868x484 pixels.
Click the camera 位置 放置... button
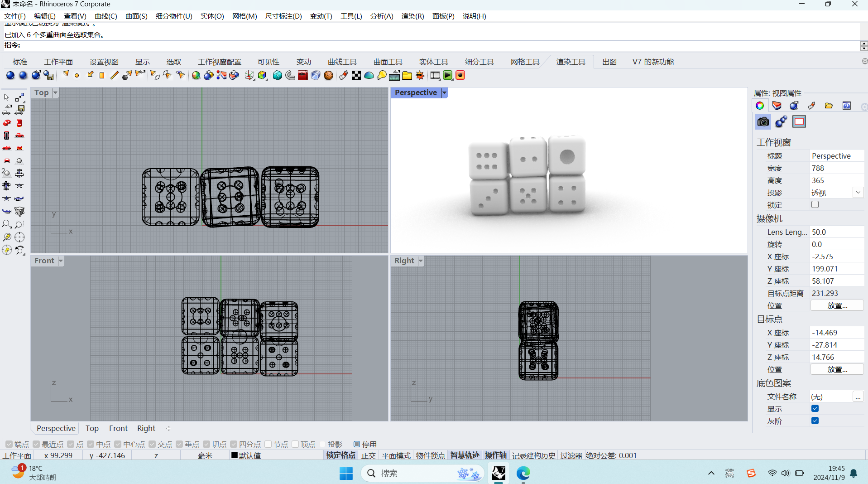click(x=837, y=305)
